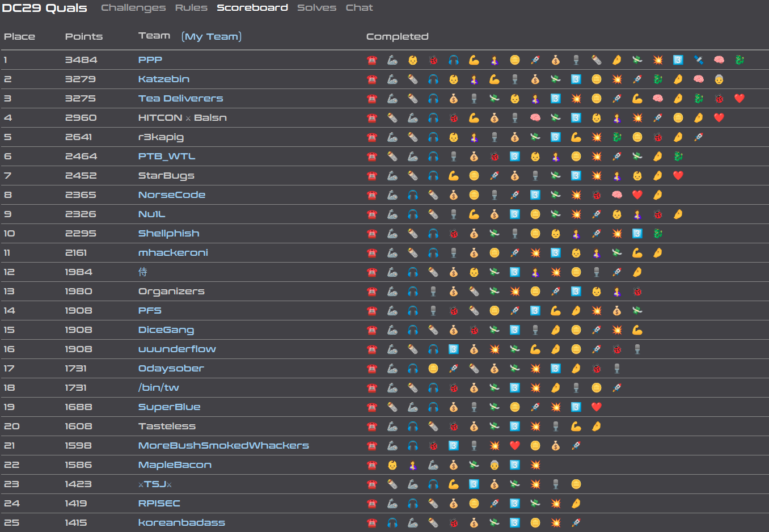Screen dimensions: 769x532
Task: Open the Chat tab
Action: pyautogui.click(x=359, y=8)
